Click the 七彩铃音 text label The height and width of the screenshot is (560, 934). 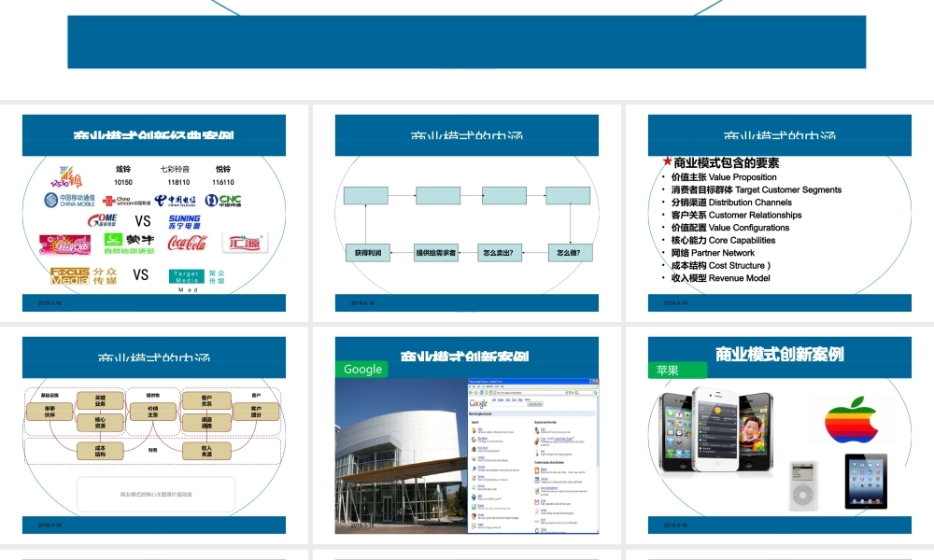[x=176, y=169]
